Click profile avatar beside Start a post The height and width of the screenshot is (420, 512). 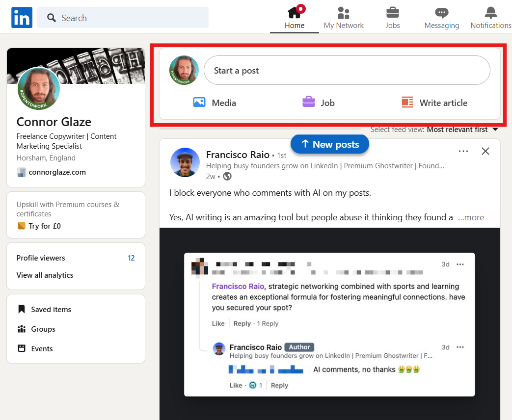184,70
